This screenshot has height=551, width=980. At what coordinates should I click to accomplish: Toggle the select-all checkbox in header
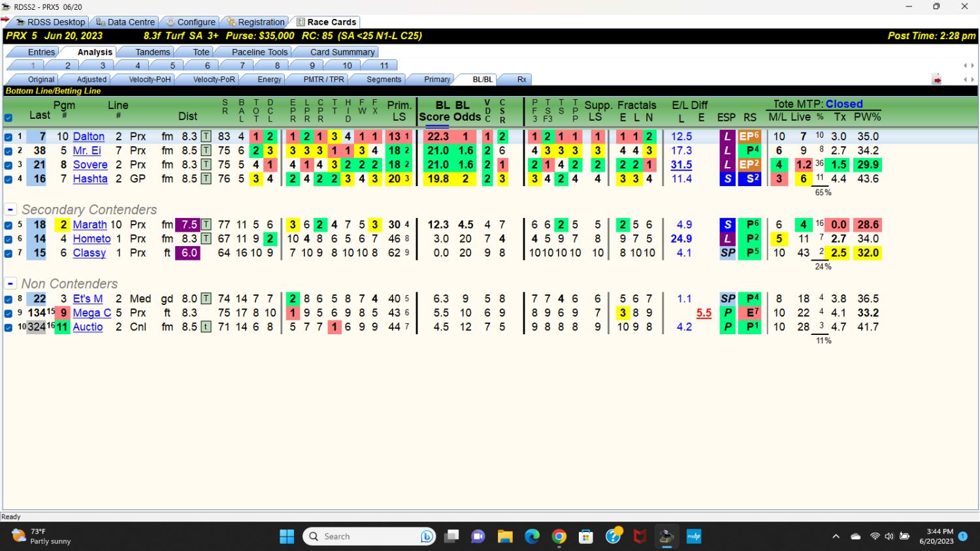pyautogui.click(x=8, y=118)
